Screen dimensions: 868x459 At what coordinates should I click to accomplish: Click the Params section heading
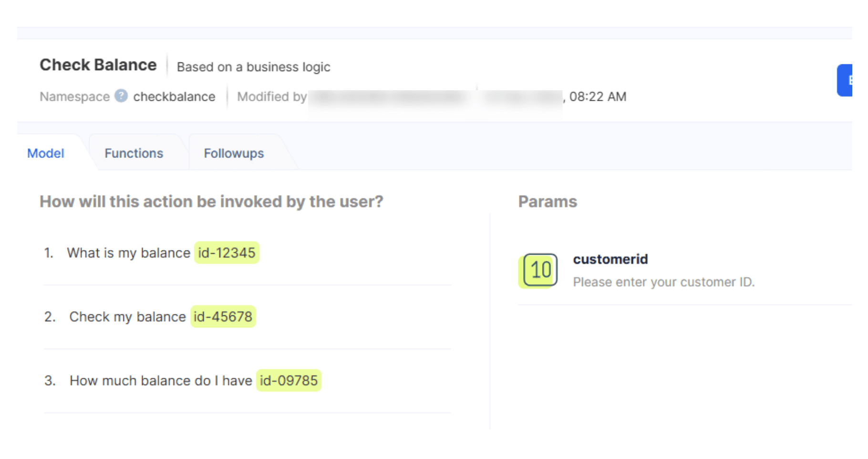(x=548, y=201)
